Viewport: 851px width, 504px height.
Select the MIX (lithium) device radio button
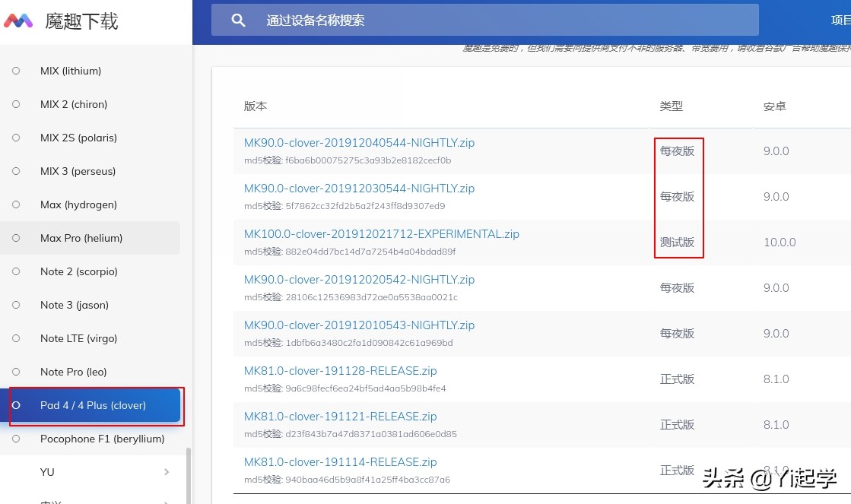tap(16, 71)
